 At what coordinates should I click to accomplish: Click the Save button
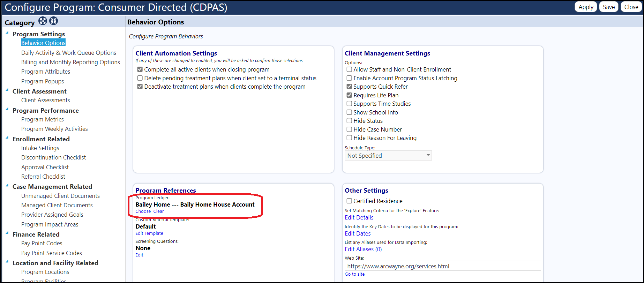coord(609,7)
